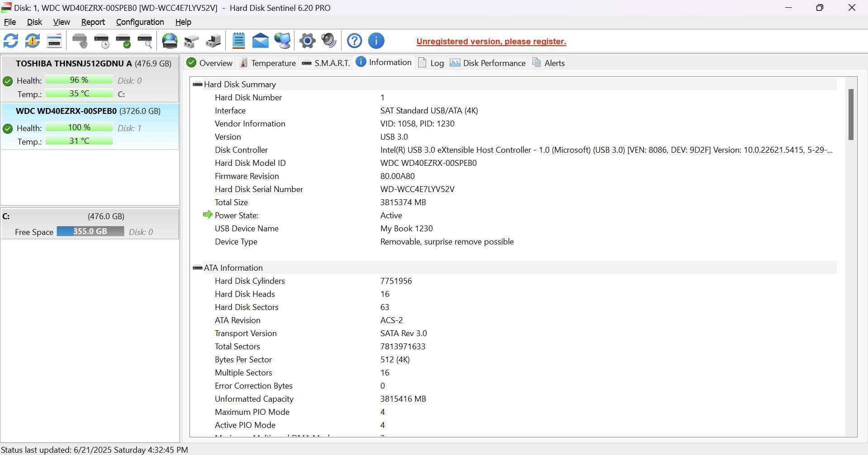Collapse the ATA Information section
Viewport: 868px width, 455px height.
pyautogui.click(x=198, y=268)
